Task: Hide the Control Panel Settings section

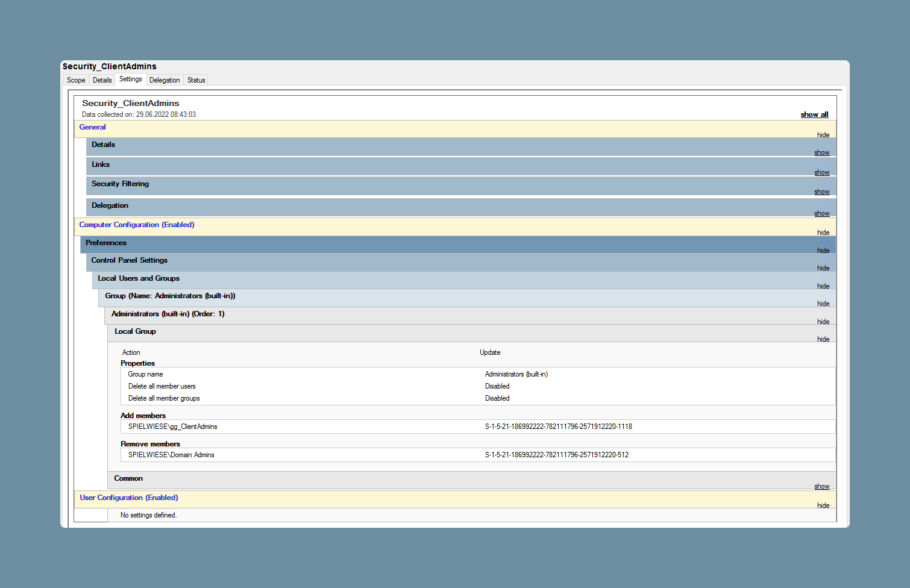Action: coord(823,268)
